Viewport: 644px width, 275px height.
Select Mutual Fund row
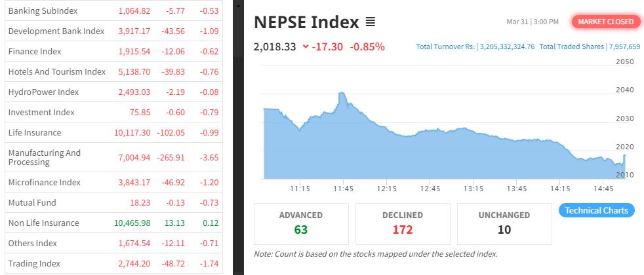click(x=32, y=203)
